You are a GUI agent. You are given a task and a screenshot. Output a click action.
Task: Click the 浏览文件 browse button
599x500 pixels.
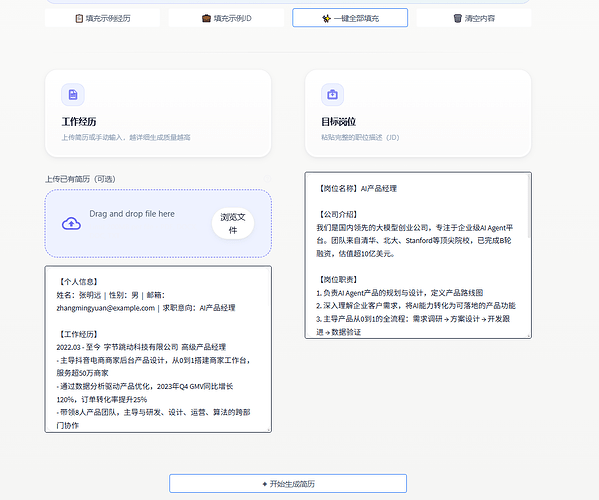(x=233, y=223)
